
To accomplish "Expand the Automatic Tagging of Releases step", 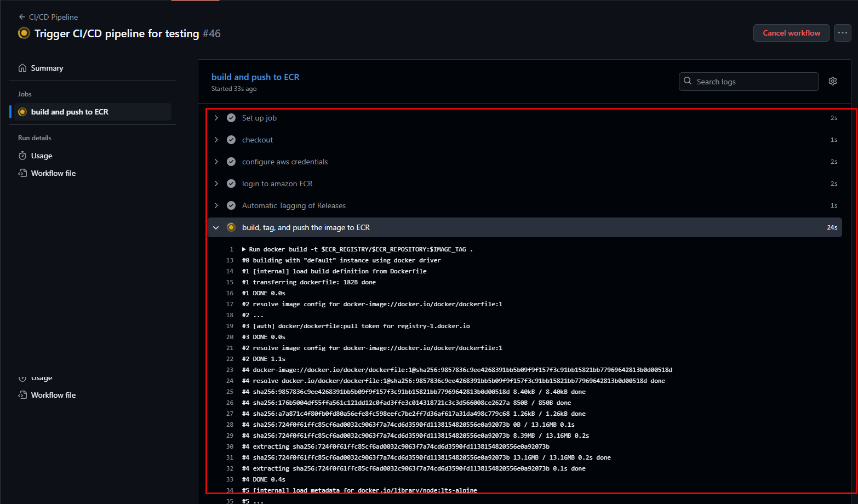I will coord(216,205).
